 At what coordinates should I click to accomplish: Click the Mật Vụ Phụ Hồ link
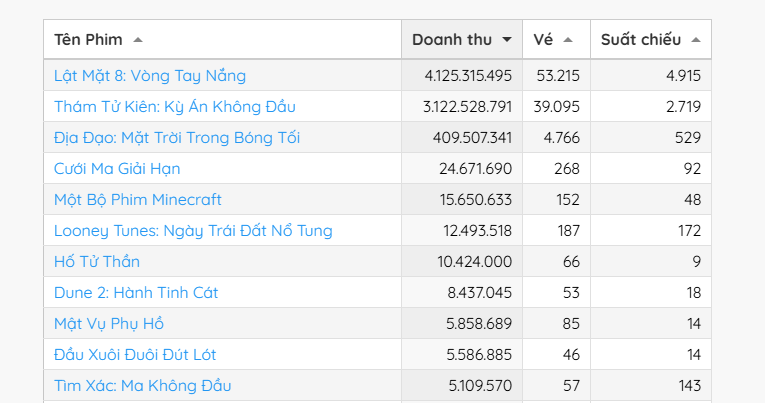coord(109,323)
